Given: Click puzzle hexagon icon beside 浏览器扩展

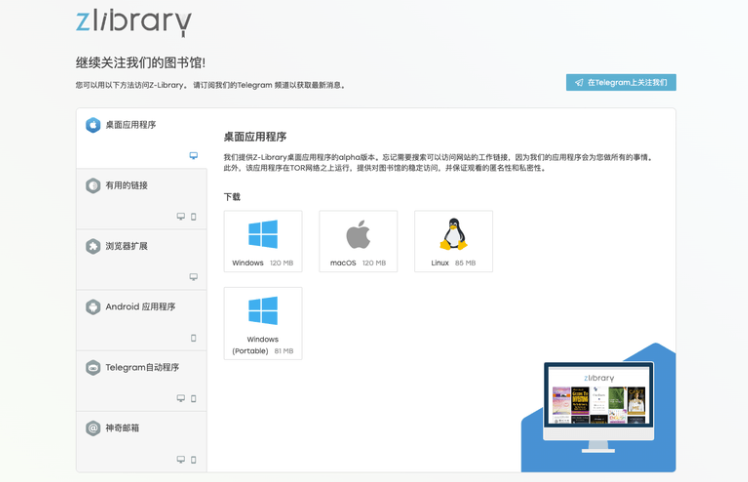Looking at the screenshot, I should point(93,246).
